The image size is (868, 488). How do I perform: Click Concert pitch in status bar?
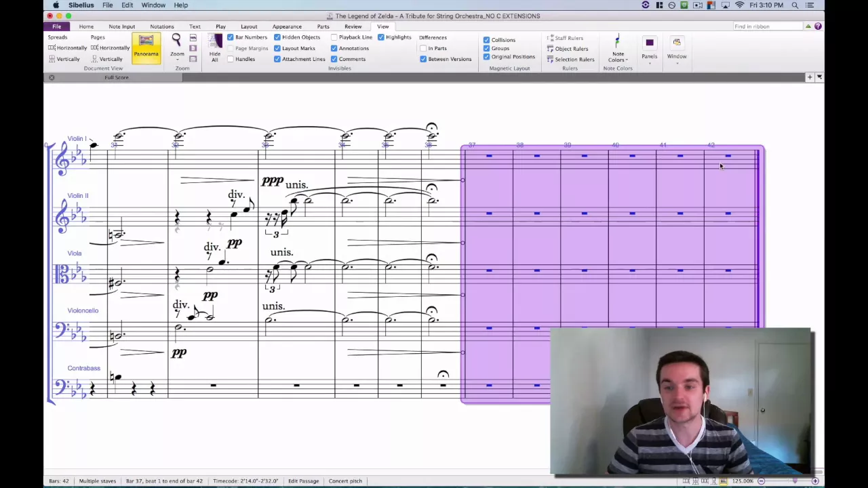pyautogui.click(x=346, y=481)
